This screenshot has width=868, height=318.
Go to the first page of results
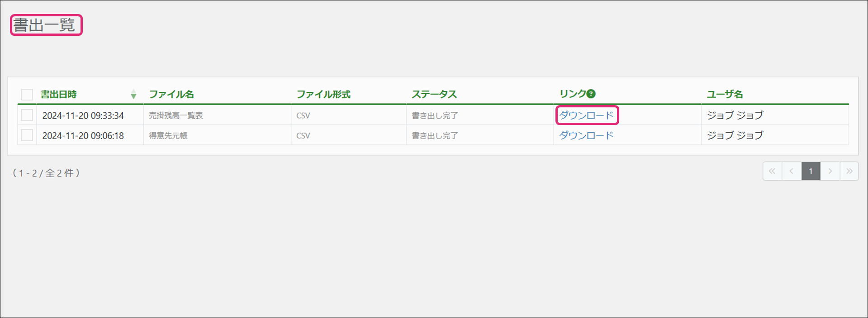[772, 171]
